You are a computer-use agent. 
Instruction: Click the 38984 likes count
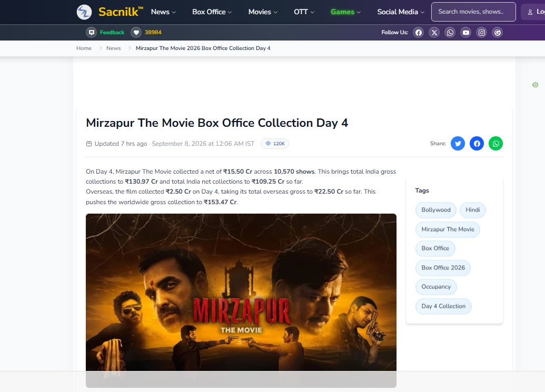[x=153, y=32]
